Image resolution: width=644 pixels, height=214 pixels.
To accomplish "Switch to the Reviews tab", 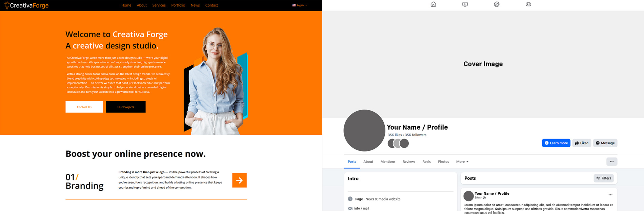I will click(408, 162).
